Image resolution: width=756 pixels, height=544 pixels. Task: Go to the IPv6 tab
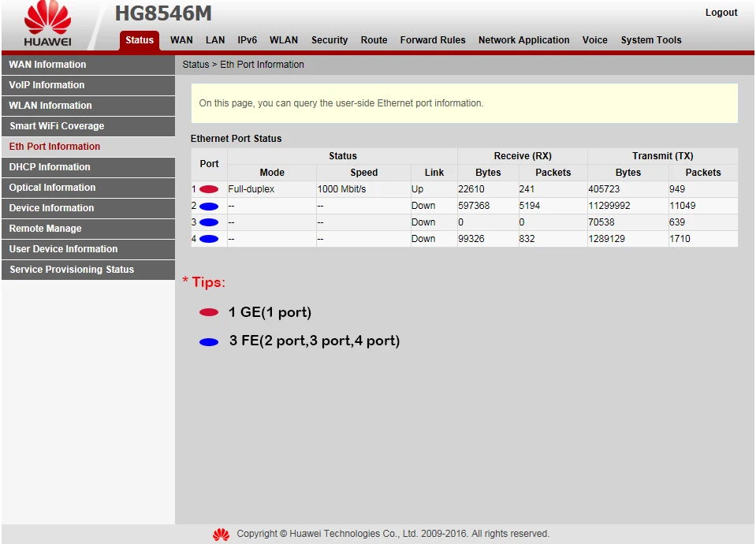pyautogui.click(x=247, y=40)
